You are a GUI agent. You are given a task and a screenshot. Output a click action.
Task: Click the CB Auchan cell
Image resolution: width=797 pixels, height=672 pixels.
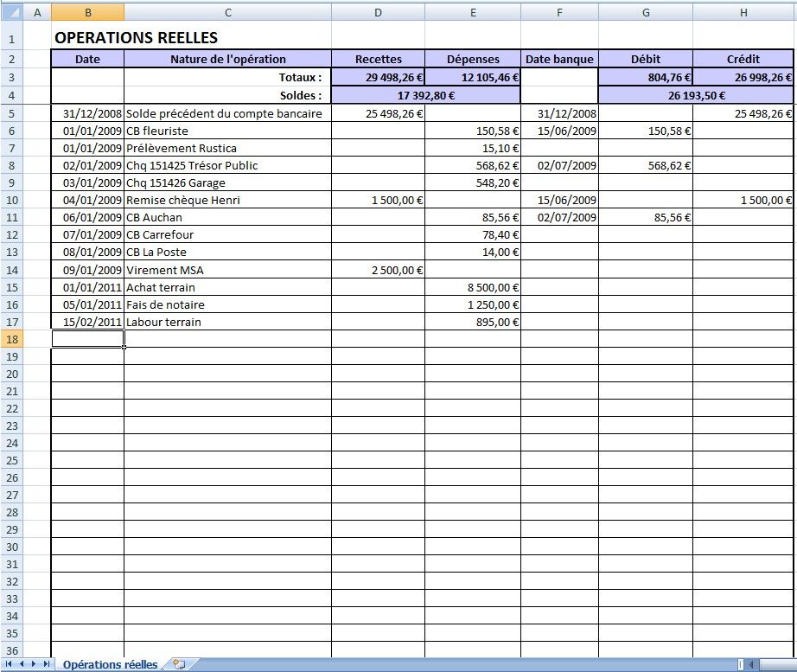pyautogui.click(x=227, y=217)
